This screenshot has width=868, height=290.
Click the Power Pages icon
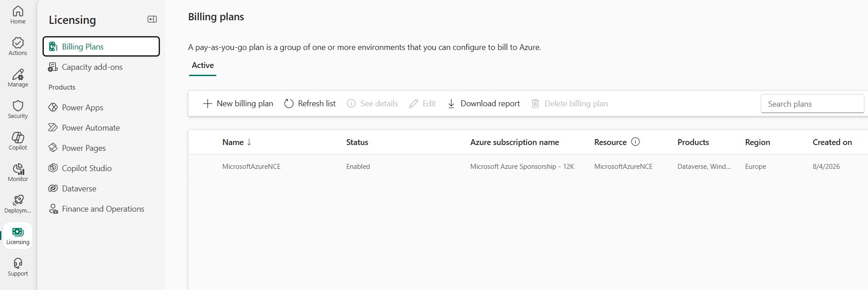pyautogui.click(x=53, y=148)
